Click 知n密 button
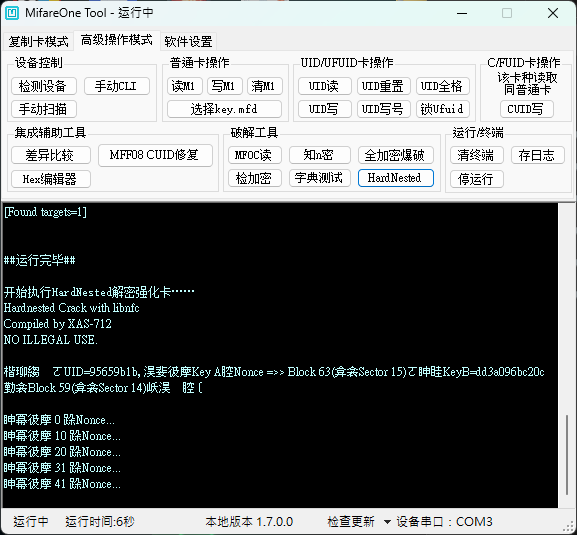577x535 pixels. pyautogui.click(x=319, y=155)
